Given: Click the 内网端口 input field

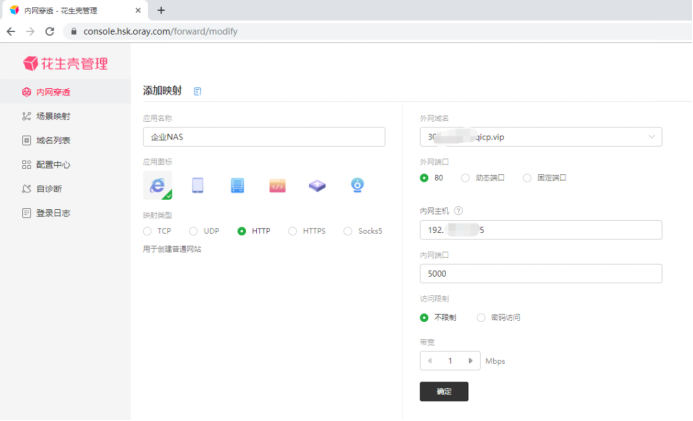Looking at the screenshot, I should point(541,273).
